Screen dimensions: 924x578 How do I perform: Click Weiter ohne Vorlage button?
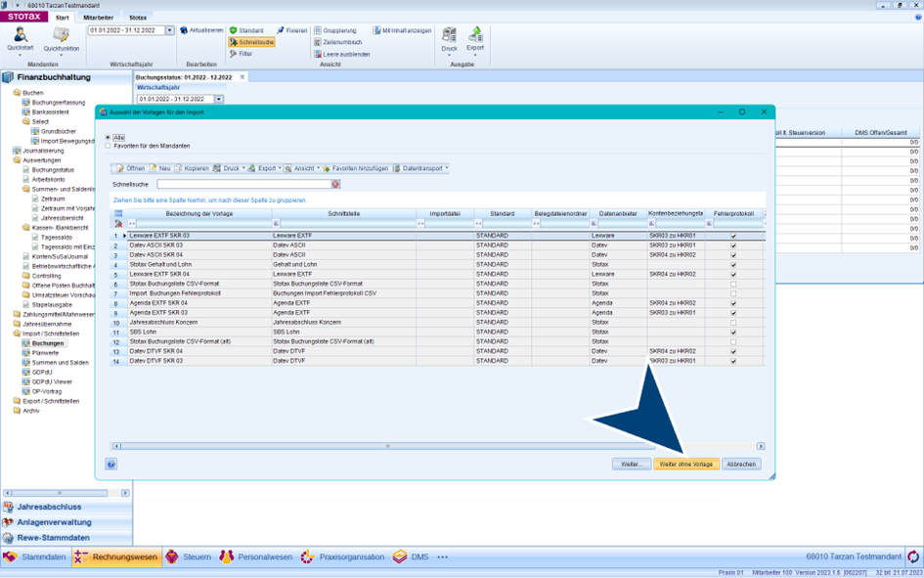[686, 464]
